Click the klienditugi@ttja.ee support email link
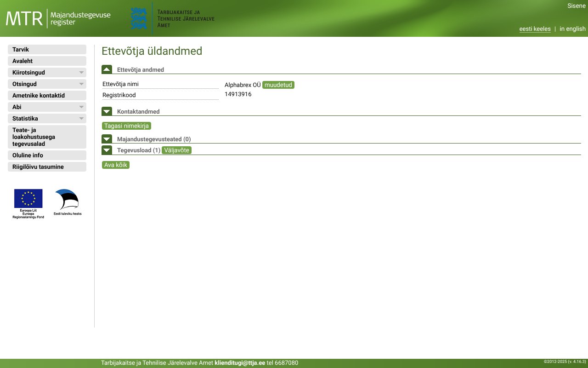This screenshot has width=588, height=368. coord(240,362)
